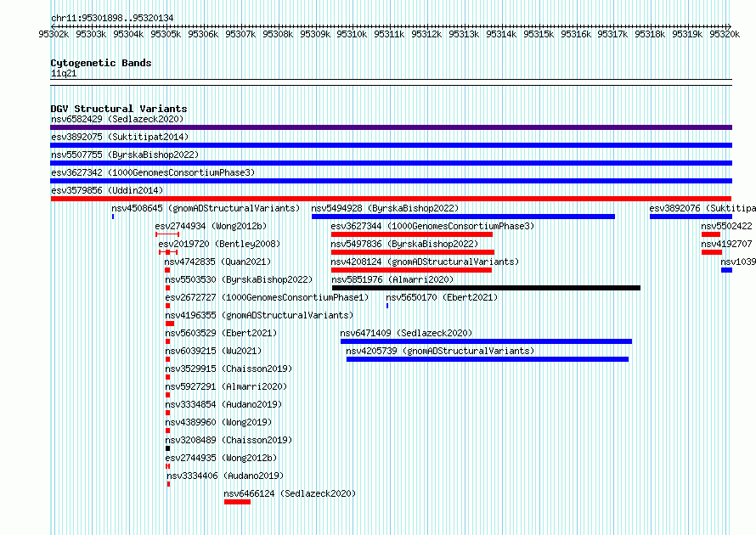Click nsv5851976 (Almarri2020) label

click(392, 279)
